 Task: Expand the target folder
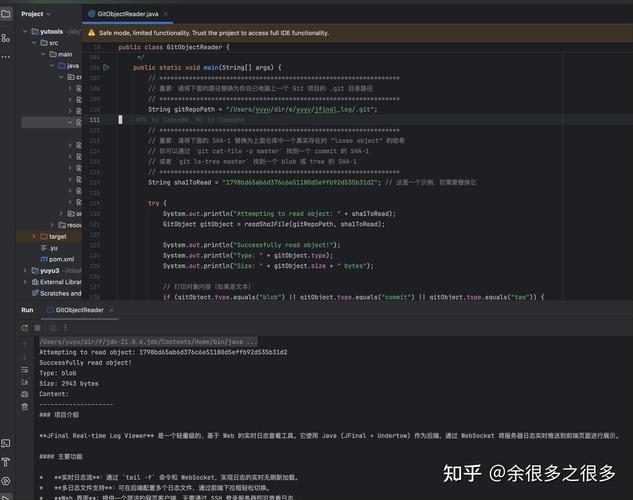pyautogui.click(x=34, y=236)
